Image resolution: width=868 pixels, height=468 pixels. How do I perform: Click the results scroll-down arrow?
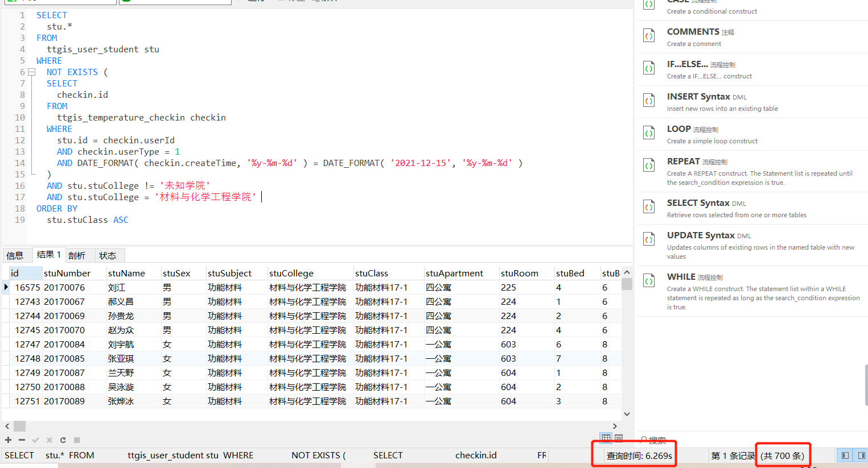pyautogui.click(x=627, y=414)
